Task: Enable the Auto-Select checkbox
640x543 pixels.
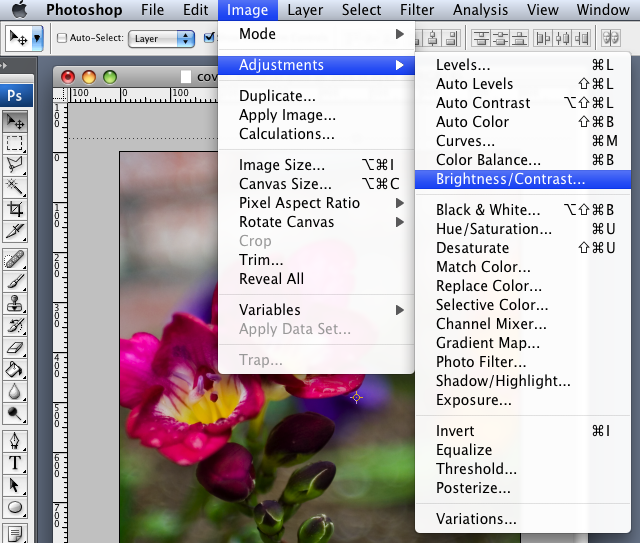Action: click(62, 38)
